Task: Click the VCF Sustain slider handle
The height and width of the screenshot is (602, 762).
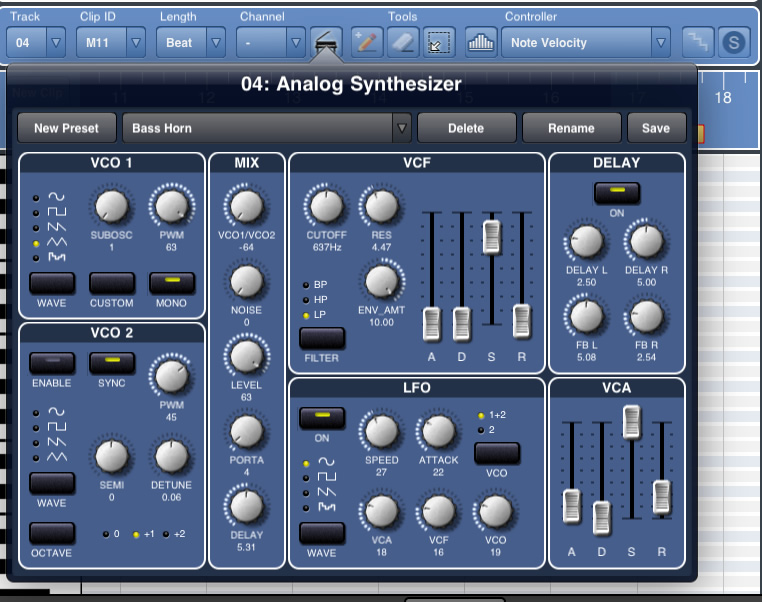Action: (x=492, y=237)
